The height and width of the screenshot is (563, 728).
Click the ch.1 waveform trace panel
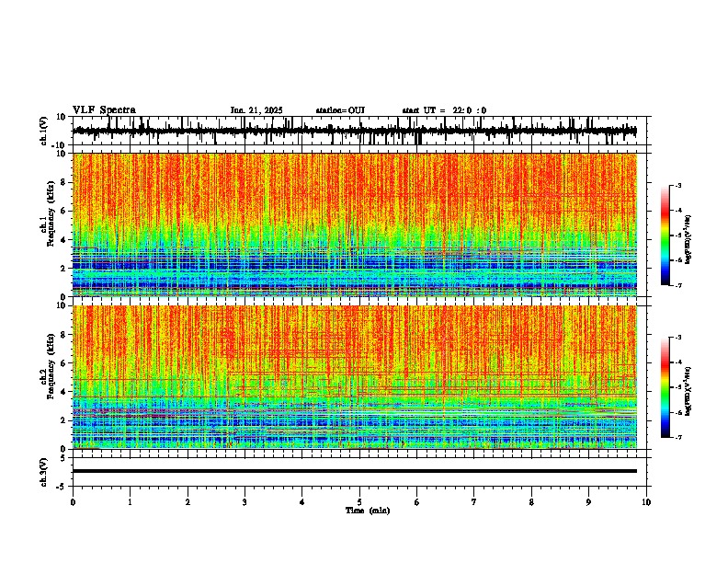(359, 131)
